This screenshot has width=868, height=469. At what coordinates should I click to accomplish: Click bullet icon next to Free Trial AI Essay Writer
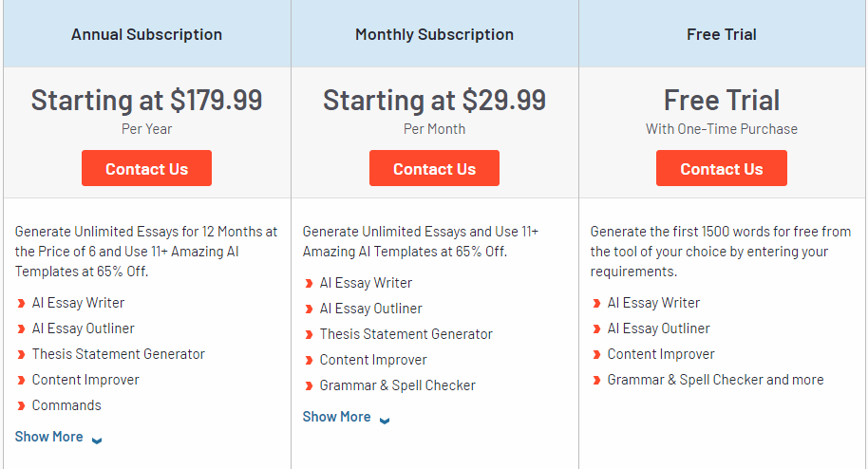coord(597,304)
